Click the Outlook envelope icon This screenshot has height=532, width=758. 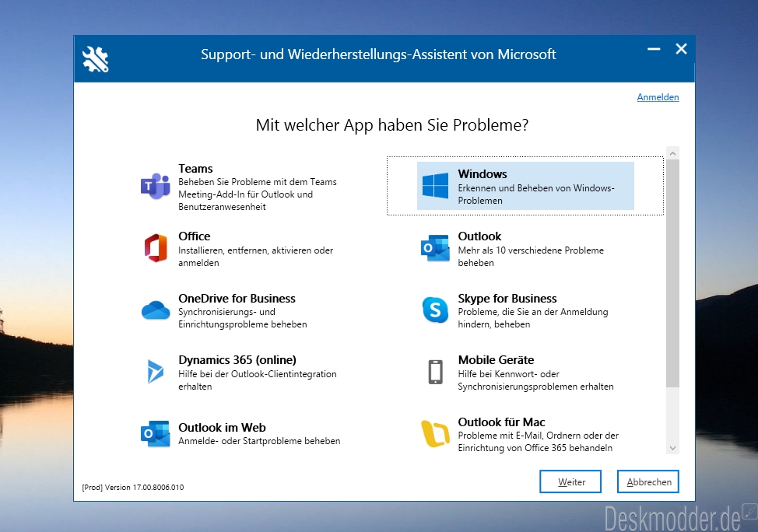435,248
